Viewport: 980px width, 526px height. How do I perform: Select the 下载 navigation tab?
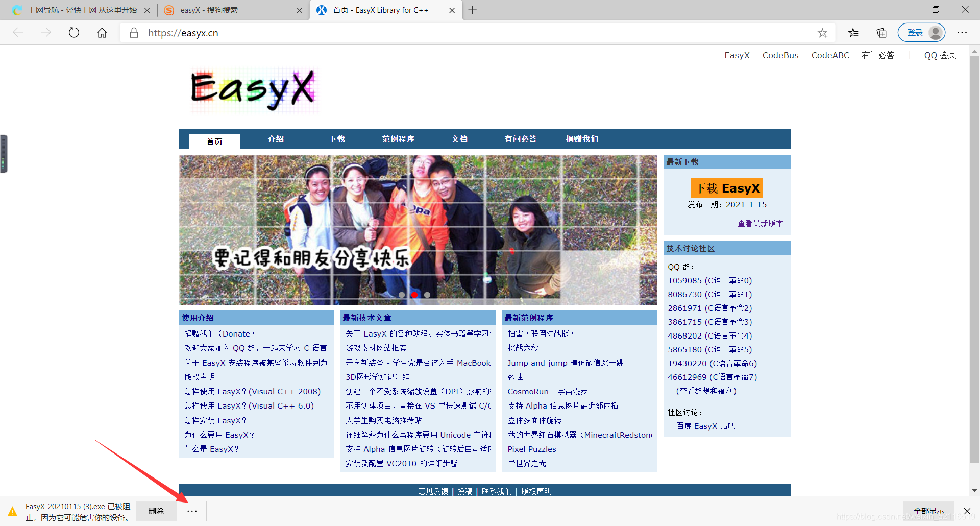(336, 139)
